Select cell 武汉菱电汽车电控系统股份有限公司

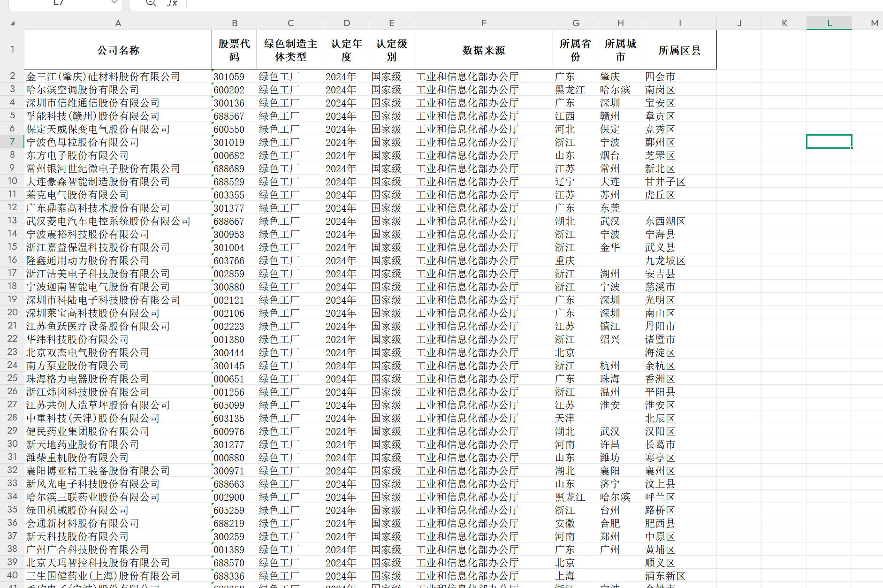click(x=118, y=221)
